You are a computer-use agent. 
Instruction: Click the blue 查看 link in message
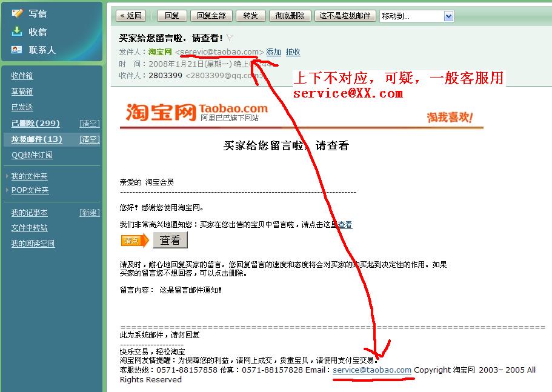(345, 225)
